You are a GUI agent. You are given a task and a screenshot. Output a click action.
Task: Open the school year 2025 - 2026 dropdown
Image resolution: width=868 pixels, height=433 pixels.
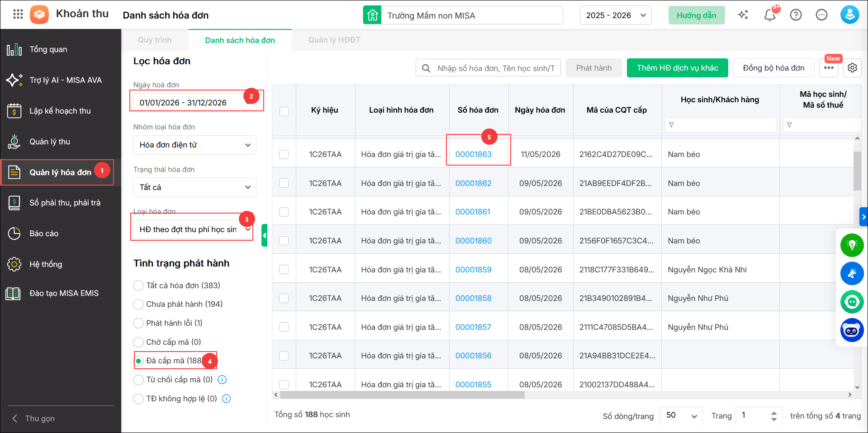pyautogui.click(x=616, y=15)
